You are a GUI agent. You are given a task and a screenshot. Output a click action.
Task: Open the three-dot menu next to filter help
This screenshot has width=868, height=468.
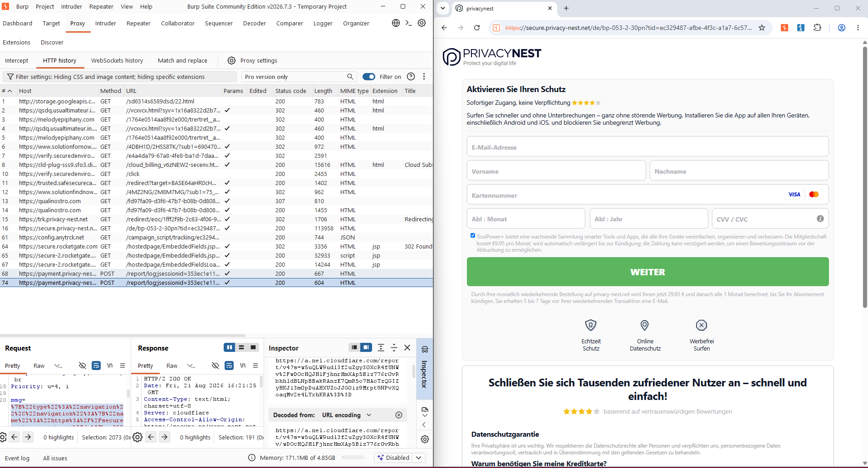click(x=424, y=77)
